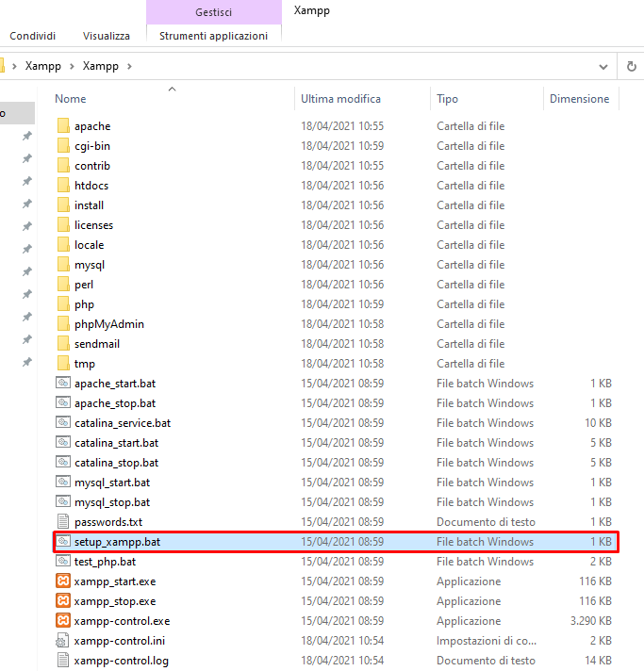644x671 pixels.
Task: Open the Visualizza ribbon tab
Action: click(107, 36)
